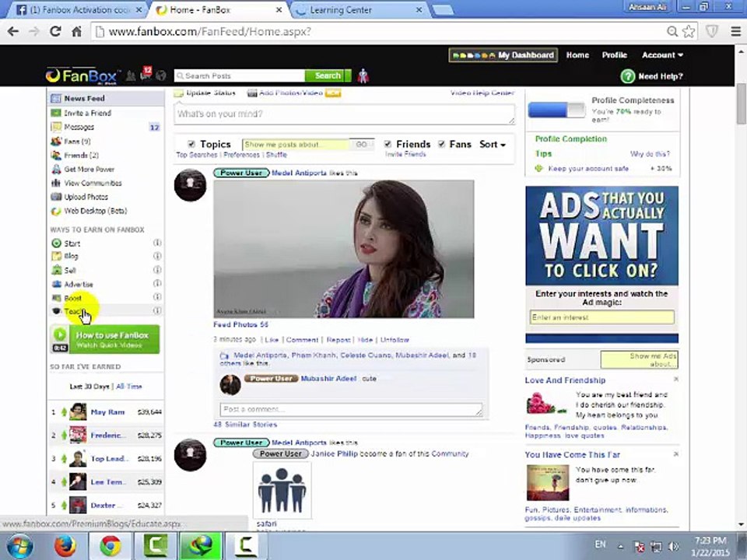Click the Blog info icon
Screen dimensions: 747x560
[156, 256]
